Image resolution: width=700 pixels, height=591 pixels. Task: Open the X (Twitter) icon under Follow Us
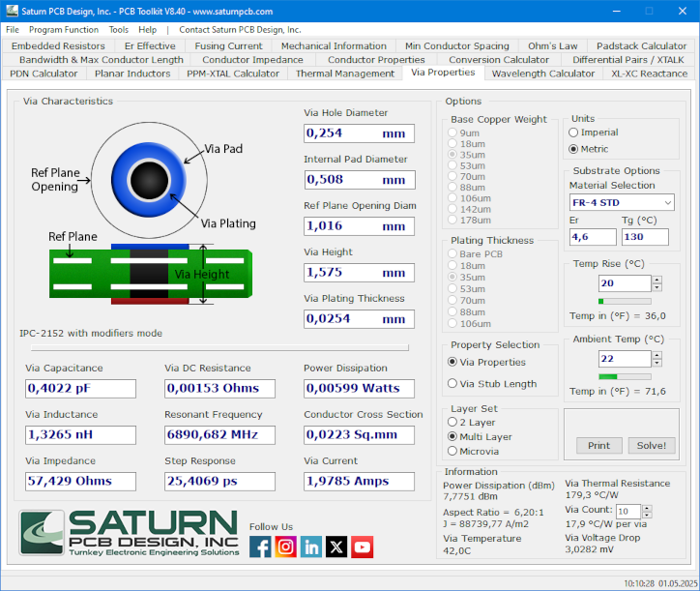[x=336, y=547]
